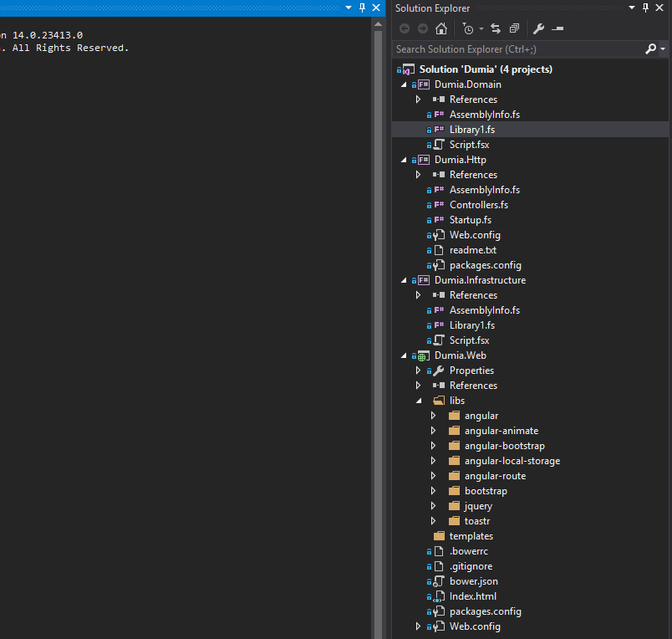Open the left tool window options menu
Viewport: 672px width, 639px height.
click(x=348, y=8)
